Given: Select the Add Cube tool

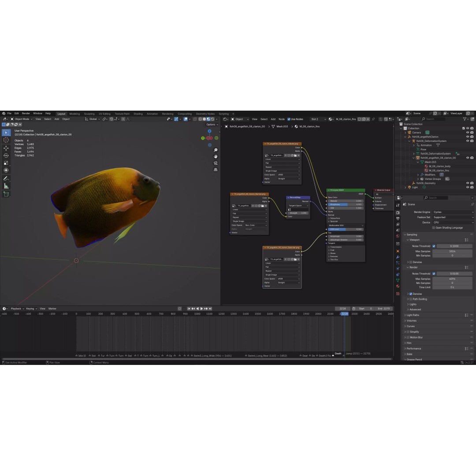Looking at the screenshot, I should 6,194.
